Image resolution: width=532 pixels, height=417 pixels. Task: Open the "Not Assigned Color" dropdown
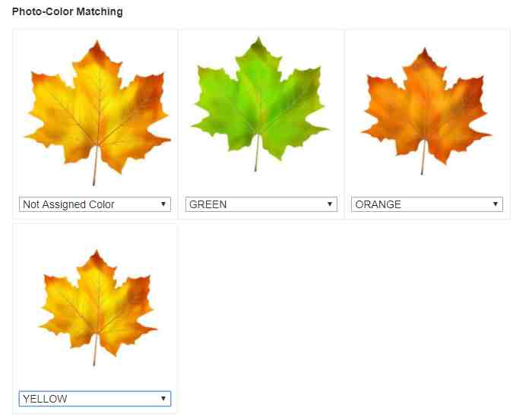click(x=95, y=204)
